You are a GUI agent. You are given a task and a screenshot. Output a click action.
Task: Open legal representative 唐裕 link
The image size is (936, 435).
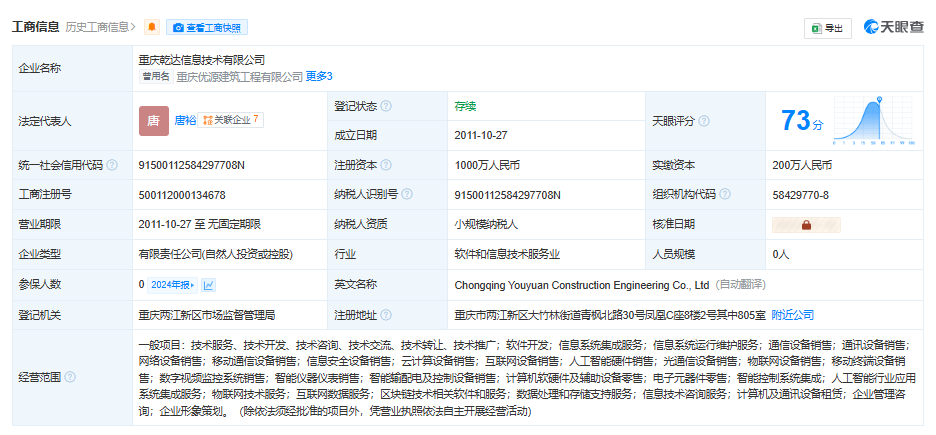(x=184, y=120)
